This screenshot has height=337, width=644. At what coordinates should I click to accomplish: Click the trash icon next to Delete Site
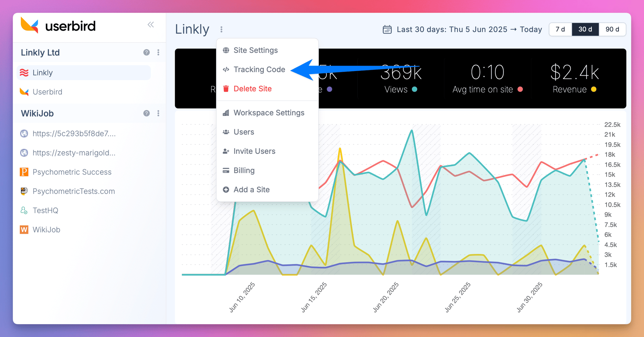coord(226,88)
